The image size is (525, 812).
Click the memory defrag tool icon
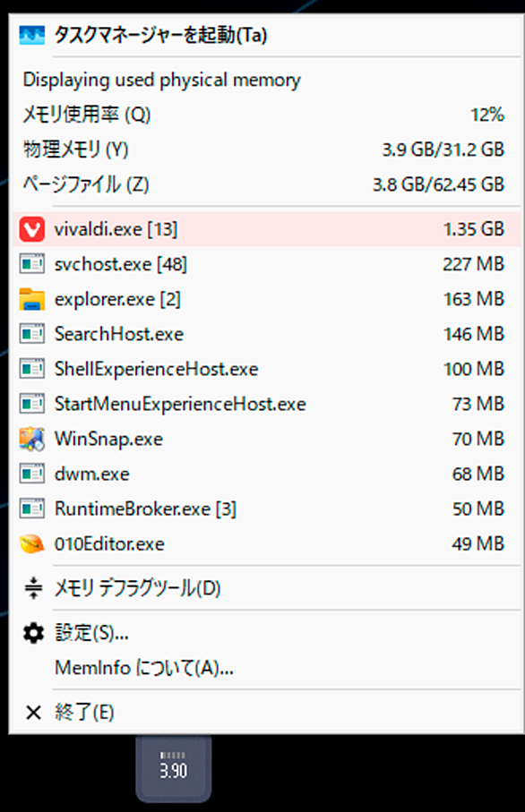tap(34, 588)
